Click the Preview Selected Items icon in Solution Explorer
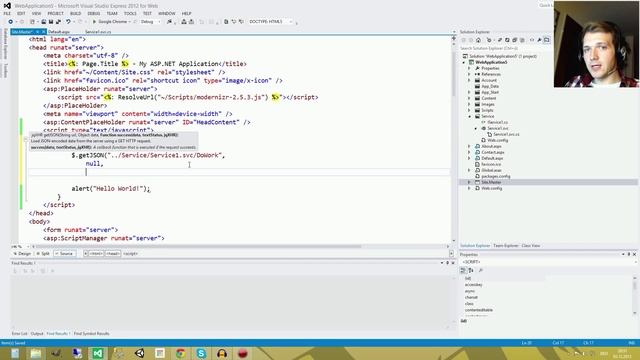 [x=547, y=40]
